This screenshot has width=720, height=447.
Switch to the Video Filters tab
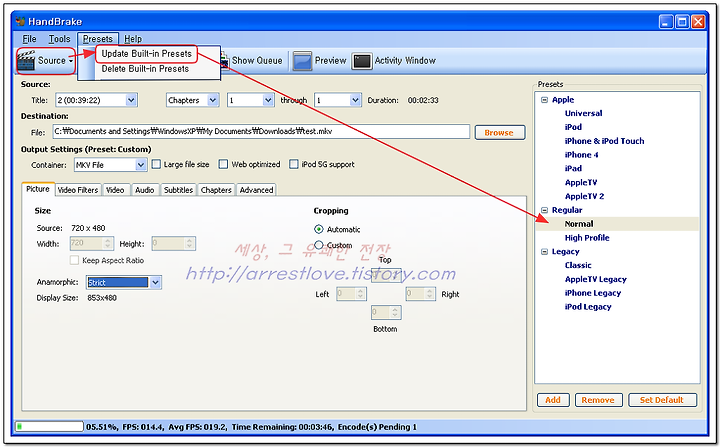[x=78, y=190]
